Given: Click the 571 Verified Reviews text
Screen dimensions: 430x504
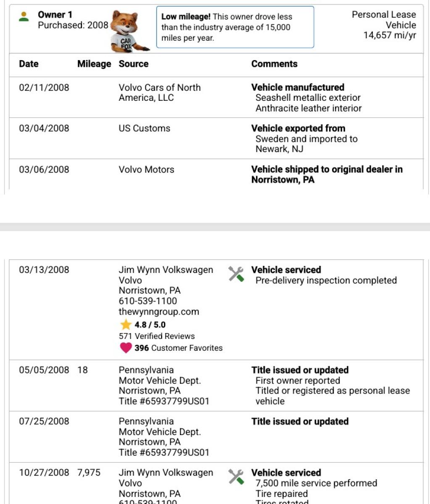Looking at the screenshot, I should [x=157, y=336].
